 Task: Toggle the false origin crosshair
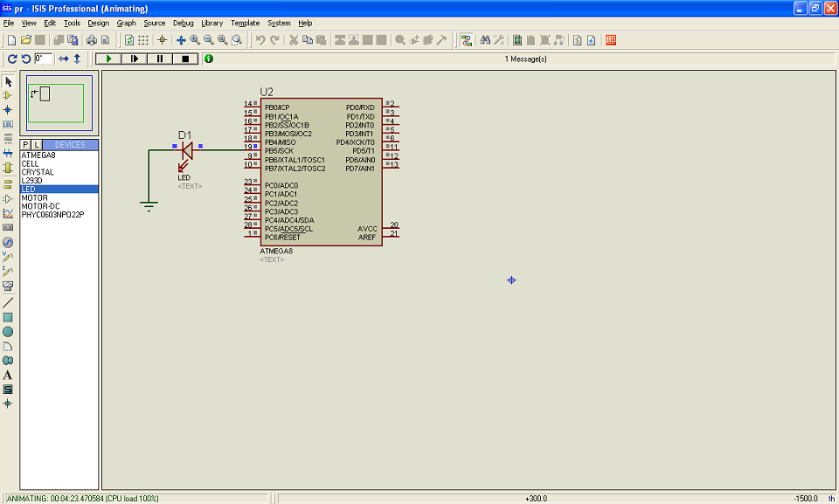click(163, 40)
